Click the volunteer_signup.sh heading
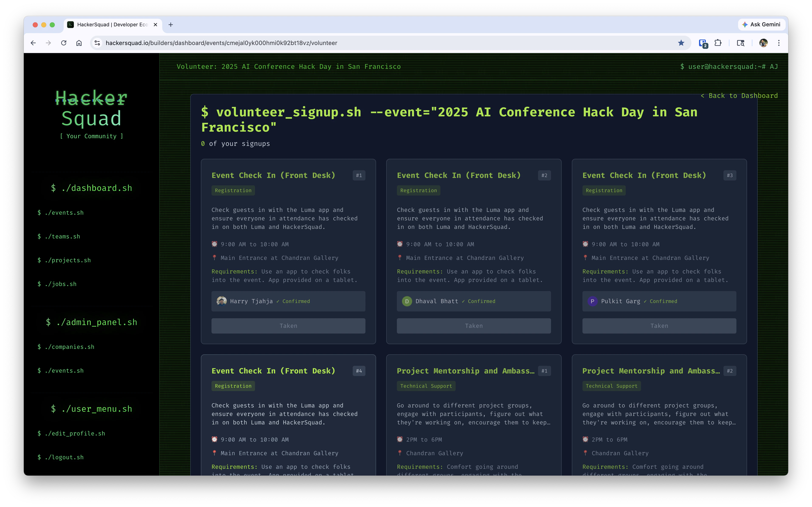812x507 pixels. (449, 120)
